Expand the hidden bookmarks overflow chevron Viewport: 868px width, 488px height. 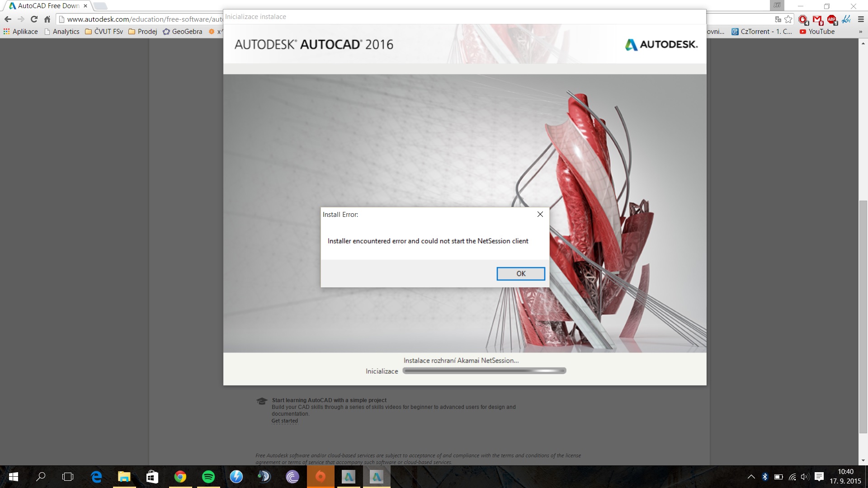[x=860, y=32]
